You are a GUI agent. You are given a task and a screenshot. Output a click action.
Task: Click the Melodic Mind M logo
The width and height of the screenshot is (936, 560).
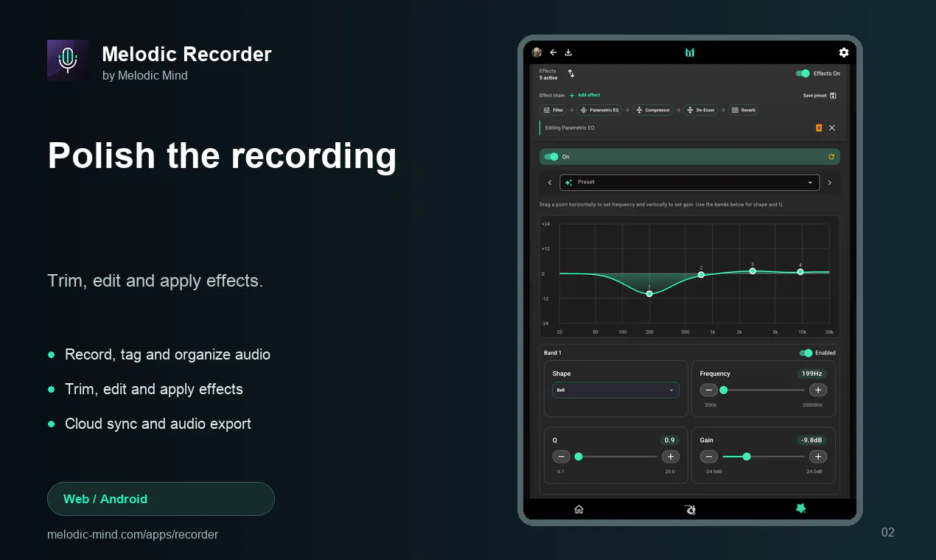pyautogui.click(x=690, y=52)
